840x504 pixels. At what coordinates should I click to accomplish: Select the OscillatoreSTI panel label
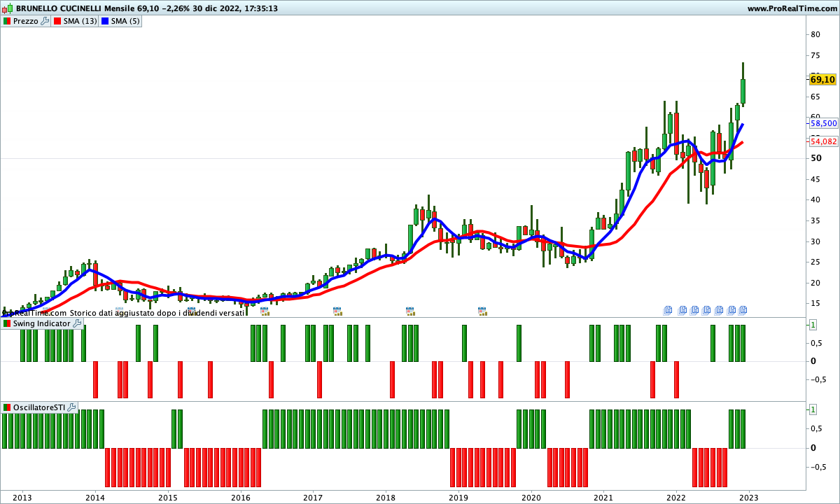coord(39,407)
